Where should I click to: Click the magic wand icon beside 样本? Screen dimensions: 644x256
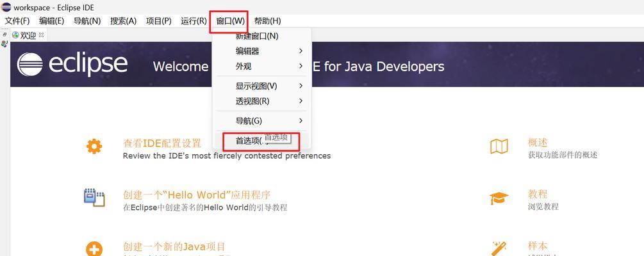tap(499, 248)
